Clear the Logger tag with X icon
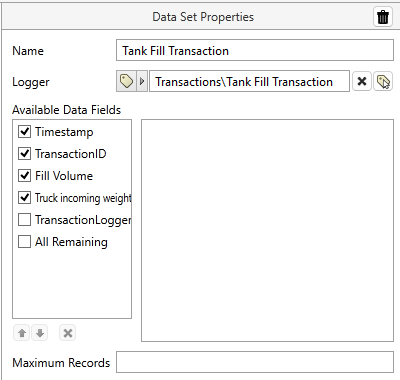 tap(362, 81)
